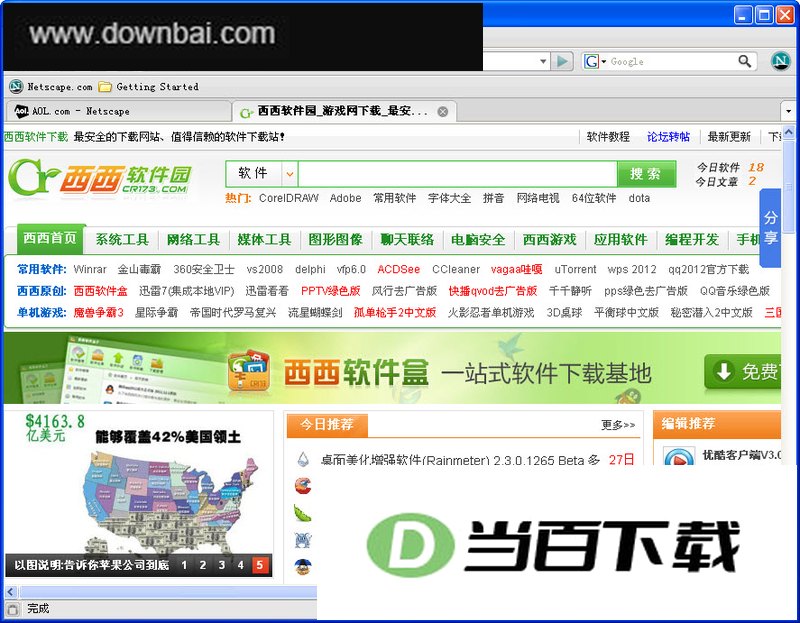Select the 图形图像 navigation tab
The height and width of the screenshot is (623, 800).
click(335, 239)
